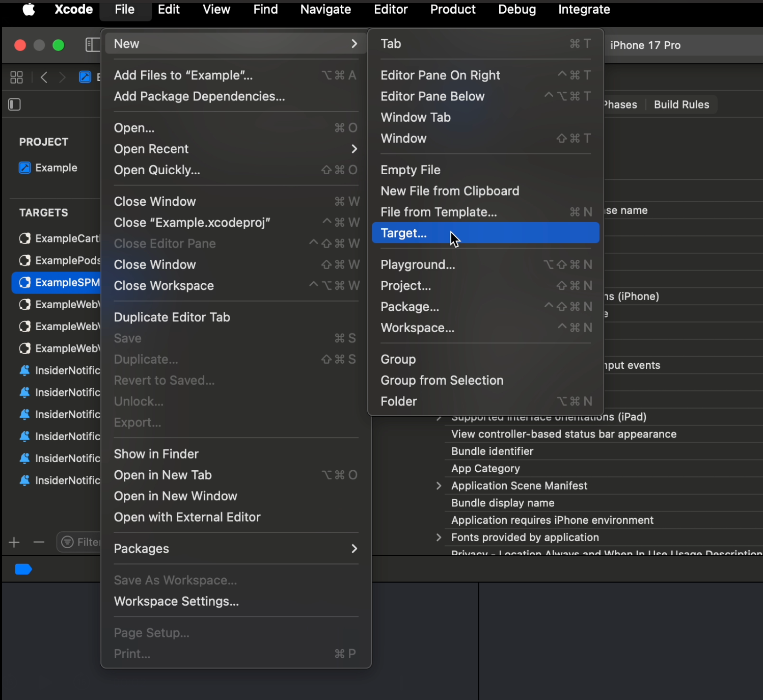Open the Debug menu
Screen dimensions: 763x700
(517, 9)
